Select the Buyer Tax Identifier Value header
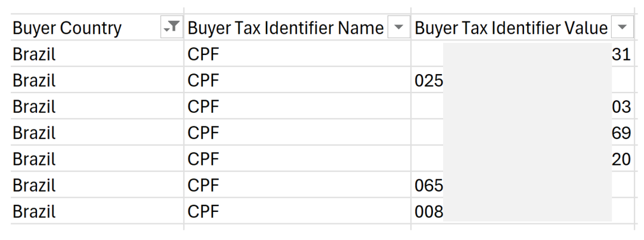This screenshot has width=644, height=240. tap(523, 28)
